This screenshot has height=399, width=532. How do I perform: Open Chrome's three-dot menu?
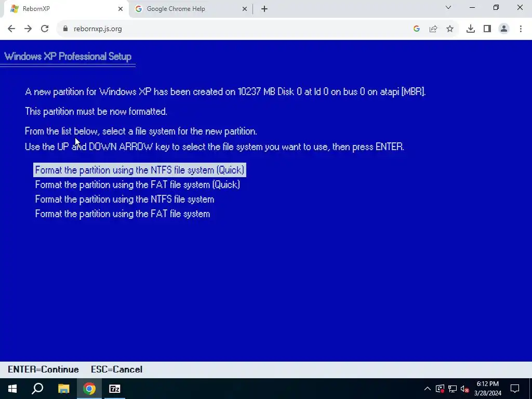[x=521, y=29]
